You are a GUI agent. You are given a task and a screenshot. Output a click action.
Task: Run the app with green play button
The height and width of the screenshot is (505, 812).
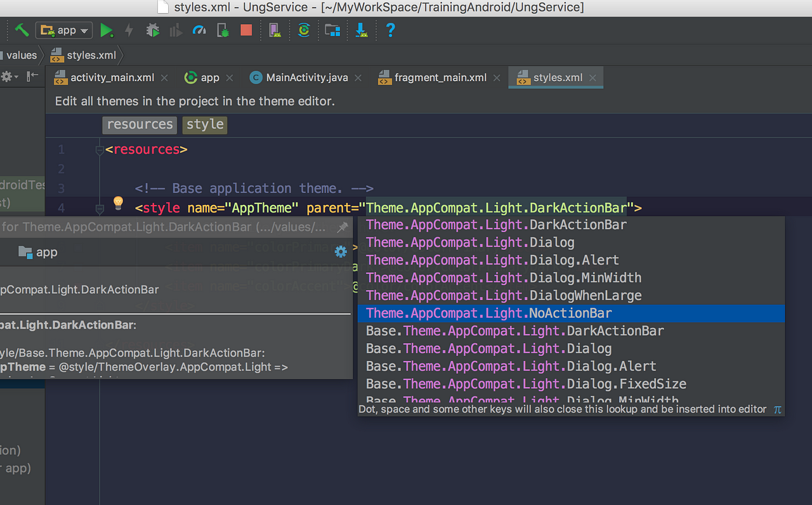(107, 30)
